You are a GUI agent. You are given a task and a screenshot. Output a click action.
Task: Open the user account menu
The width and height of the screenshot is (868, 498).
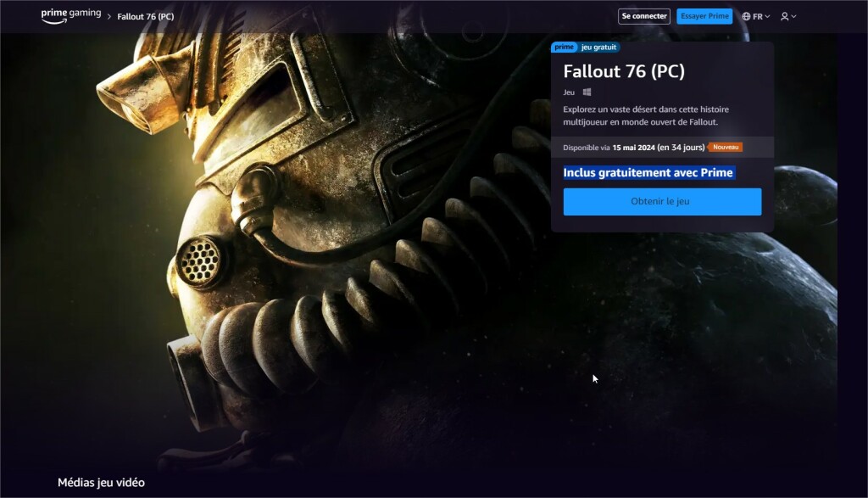click(788, 17)
